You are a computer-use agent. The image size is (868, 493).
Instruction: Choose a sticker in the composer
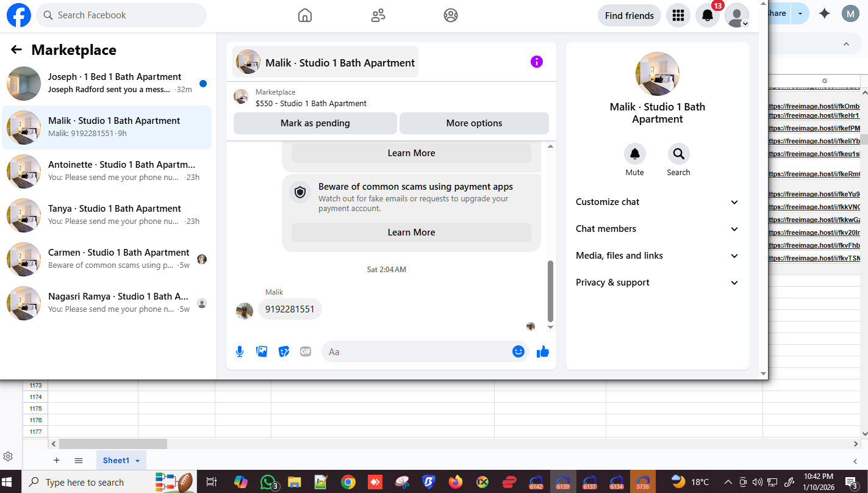click(x=284, y=351)
